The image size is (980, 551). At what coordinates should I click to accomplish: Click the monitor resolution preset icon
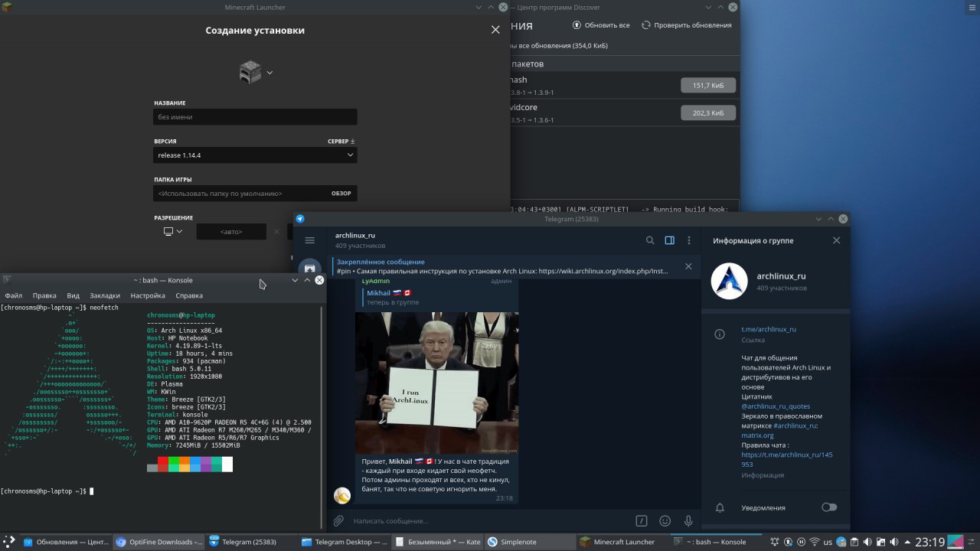[168, 231]
